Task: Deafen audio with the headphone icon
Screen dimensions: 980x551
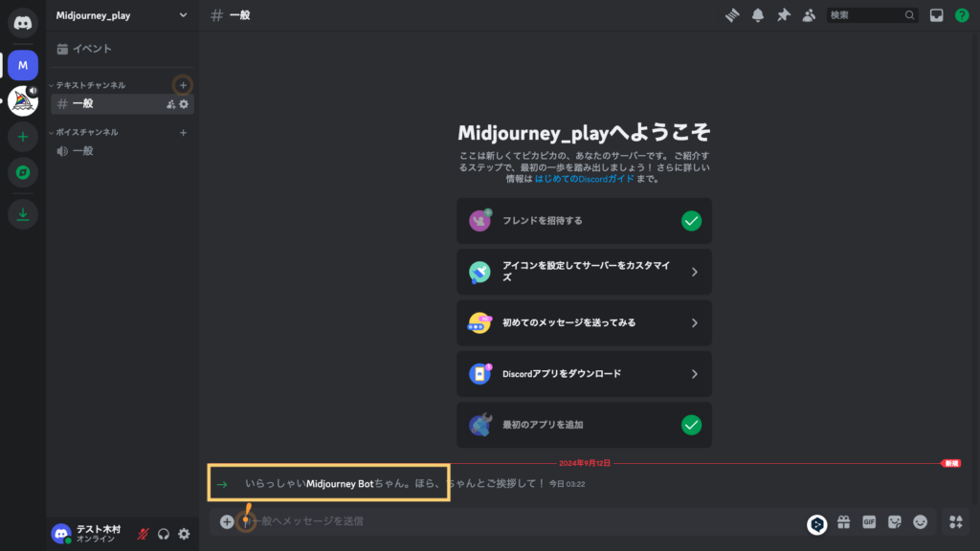Action: click(x=162, y=535)
